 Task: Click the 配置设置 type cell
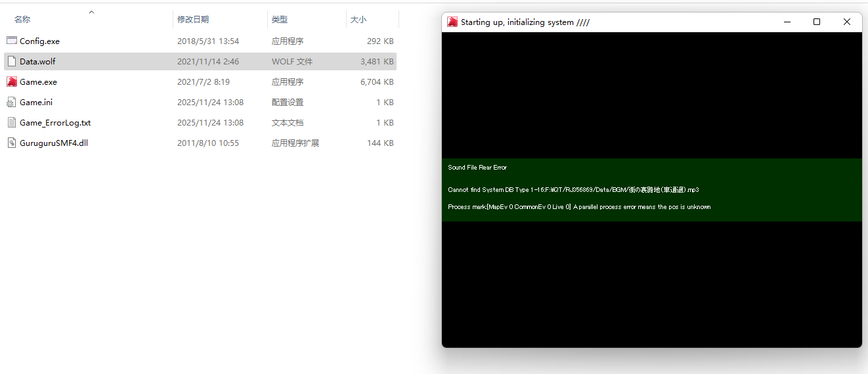point(288,102)
